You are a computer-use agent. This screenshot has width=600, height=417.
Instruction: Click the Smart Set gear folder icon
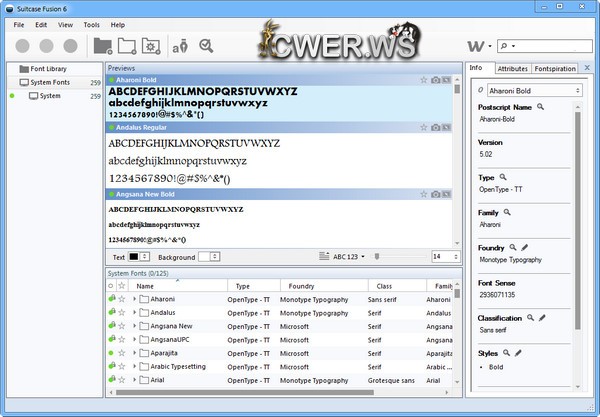point(151,45)
